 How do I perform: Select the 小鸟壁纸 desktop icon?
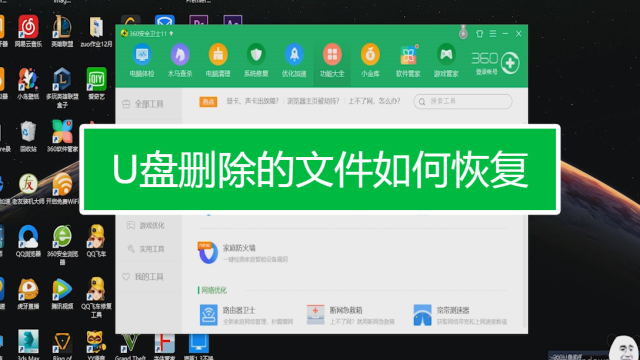(x=28, y=84)
